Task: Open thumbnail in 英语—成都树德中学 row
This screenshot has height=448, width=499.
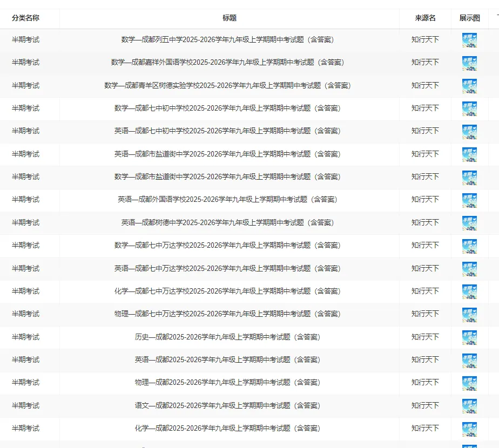Action: coord(469,223)
